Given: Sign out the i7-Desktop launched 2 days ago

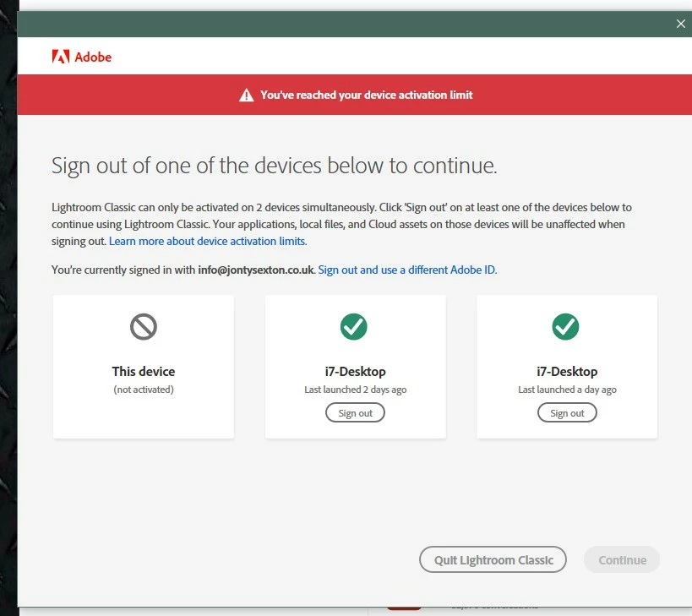Looking at the screenshot, I should [355, 412].
